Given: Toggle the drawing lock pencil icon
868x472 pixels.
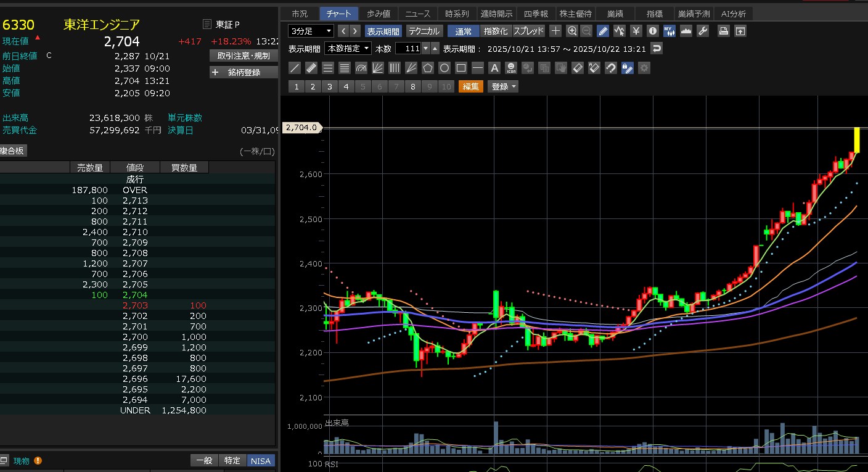Looking at the screenshot, I should (627, 68).
